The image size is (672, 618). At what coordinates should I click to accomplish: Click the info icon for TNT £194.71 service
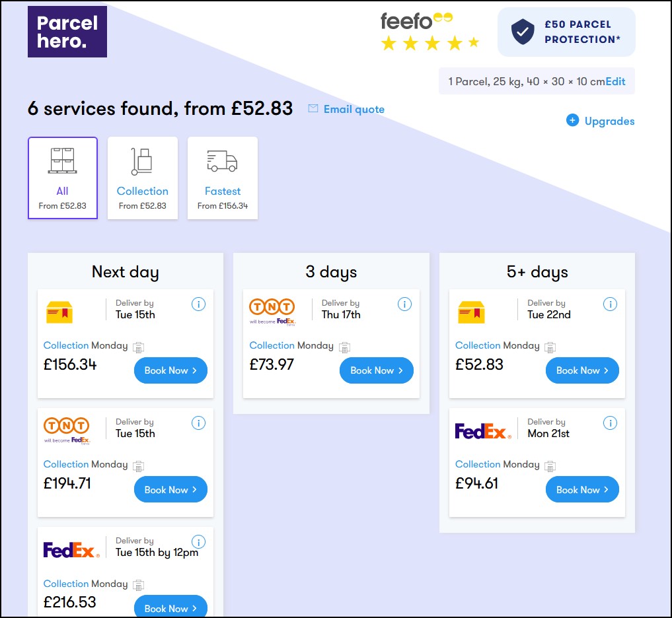[198, 423]
